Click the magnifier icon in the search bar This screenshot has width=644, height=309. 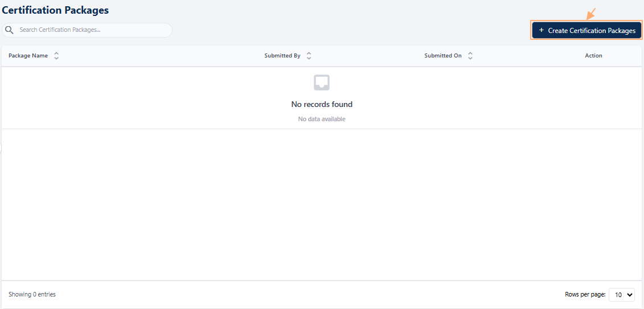coord(9,30)
